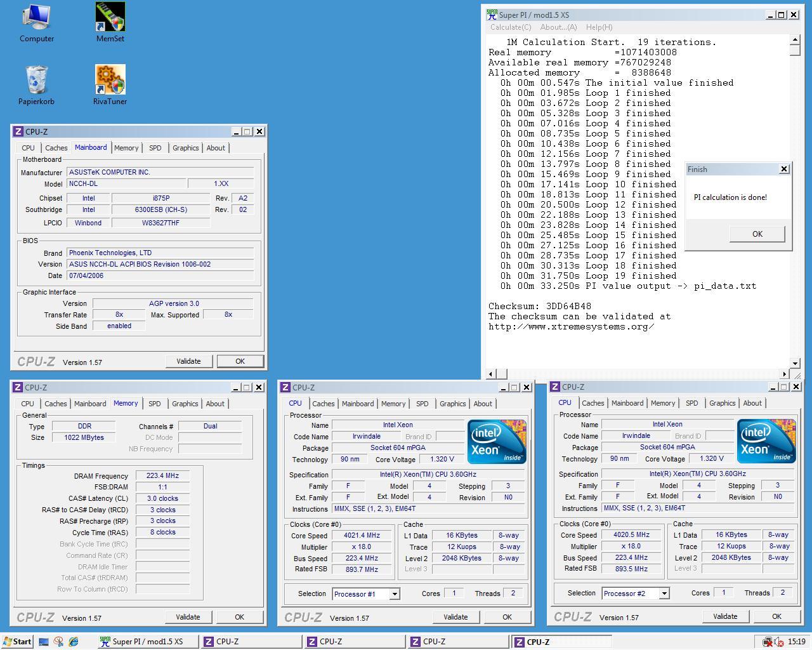Viewport: 812px width, 650px height.
Task: Click OK in Memory CPU-Z window
Action: [239, 617]
